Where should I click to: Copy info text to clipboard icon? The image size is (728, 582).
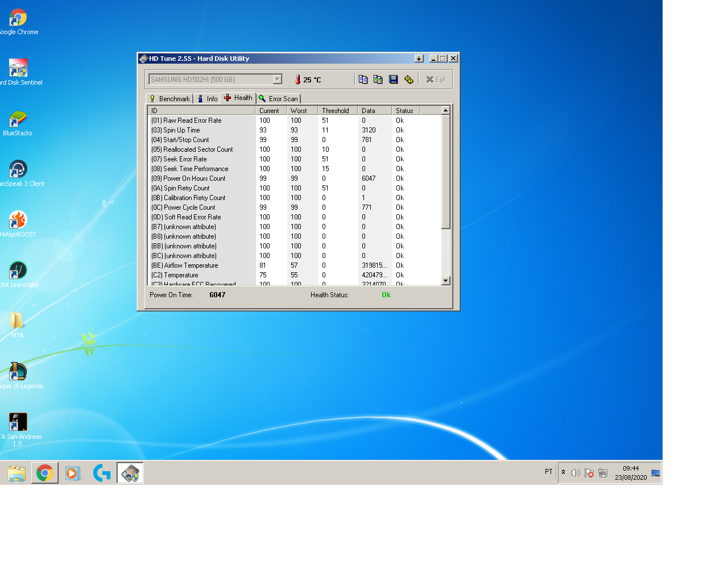pyautogui.click(x=363, y=80)
